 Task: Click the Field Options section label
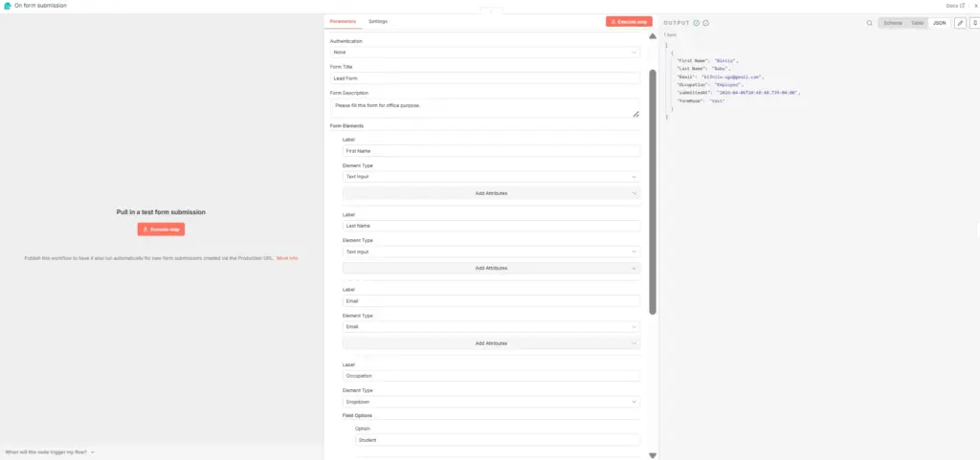[358, 415]
